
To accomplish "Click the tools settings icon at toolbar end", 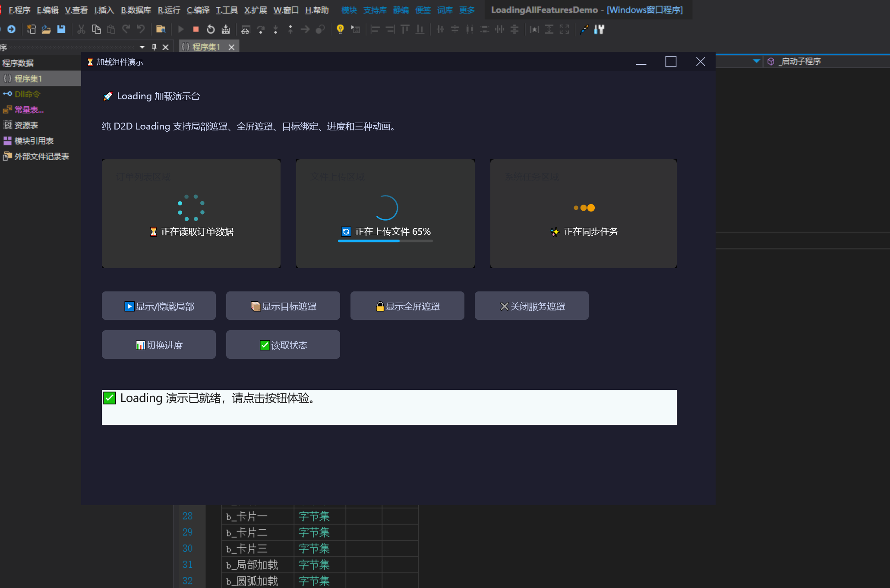I will (599, 29).
